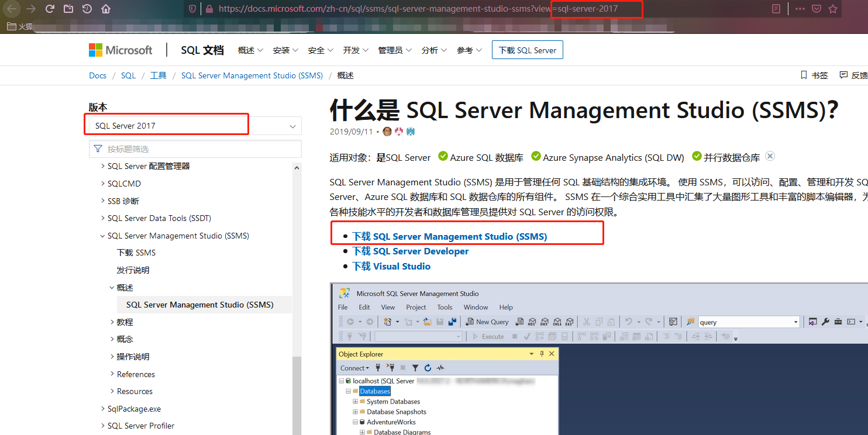
Task: Open Connect dropdown in Object Explorer
Action: 354,368
